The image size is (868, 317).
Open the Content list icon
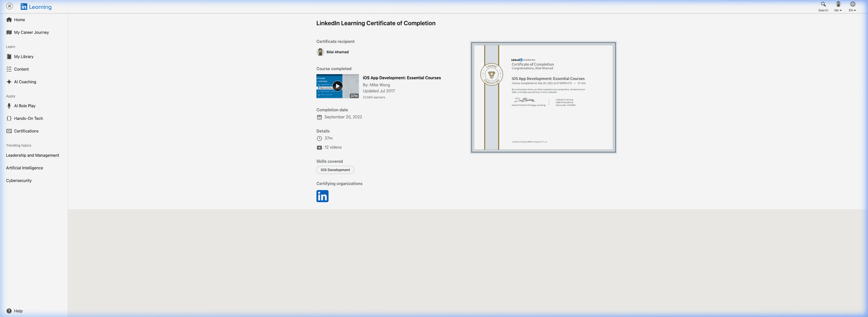tap(9, 69)
